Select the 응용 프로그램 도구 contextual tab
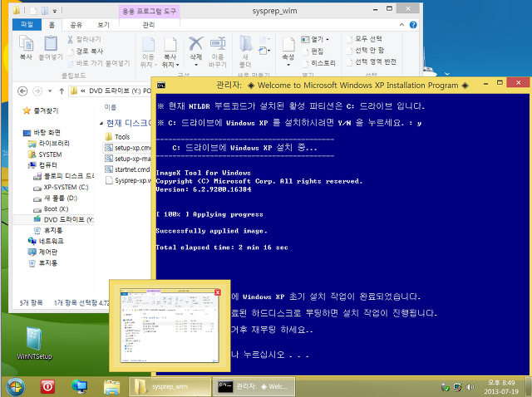The height and width of the screenshot is (397, 532). (150, 11)
